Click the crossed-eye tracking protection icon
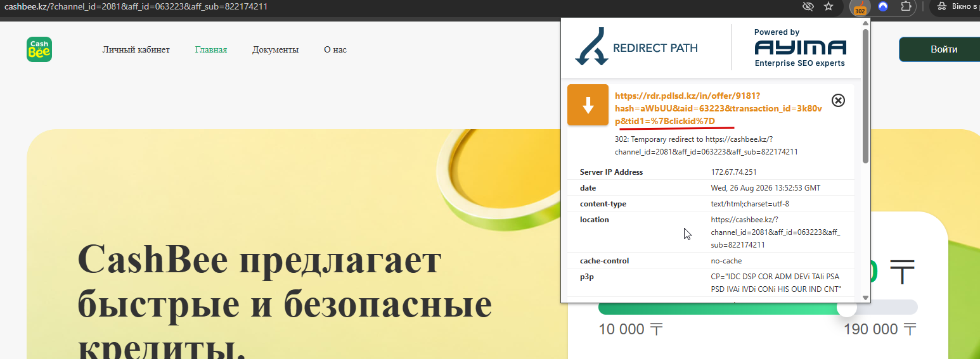Image resolution: width=980 pixels, height=359 pixels. [x=808, y=7]
